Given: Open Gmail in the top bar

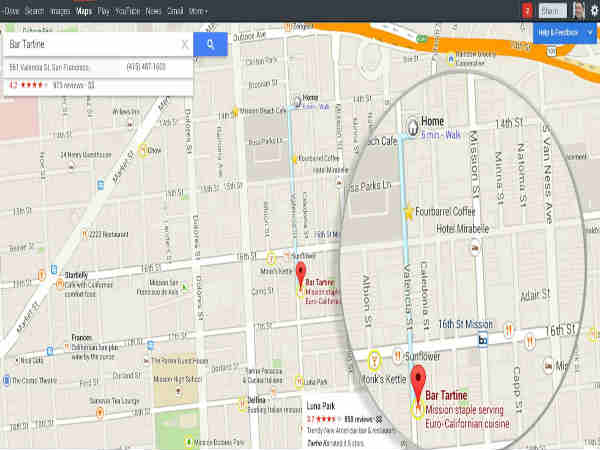Looking at the screenshot, I should pos(175,11).
